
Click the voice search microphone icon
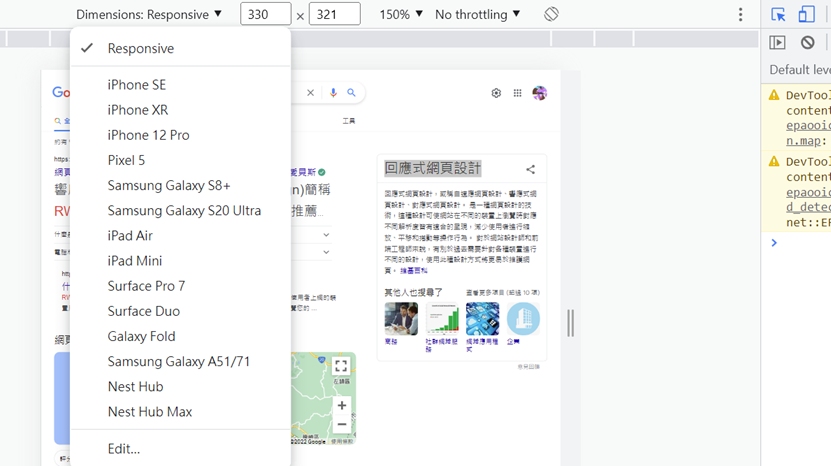[333, 93]
